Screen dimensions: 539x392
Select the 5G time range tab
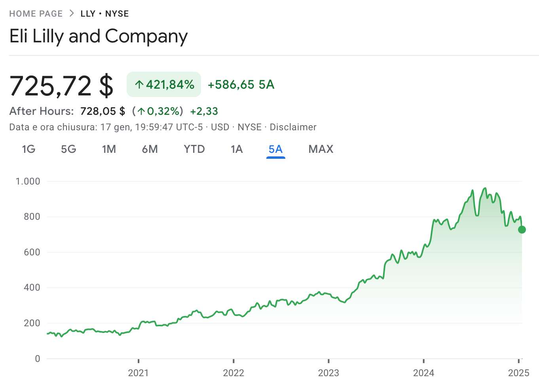click(68, 149)
